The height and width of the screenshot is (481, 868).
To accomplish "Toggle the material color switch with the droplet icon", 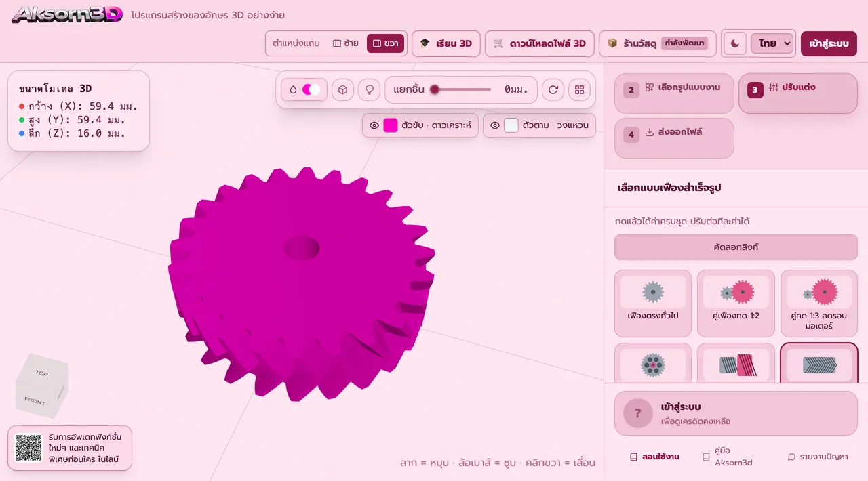I will point(304,89).
